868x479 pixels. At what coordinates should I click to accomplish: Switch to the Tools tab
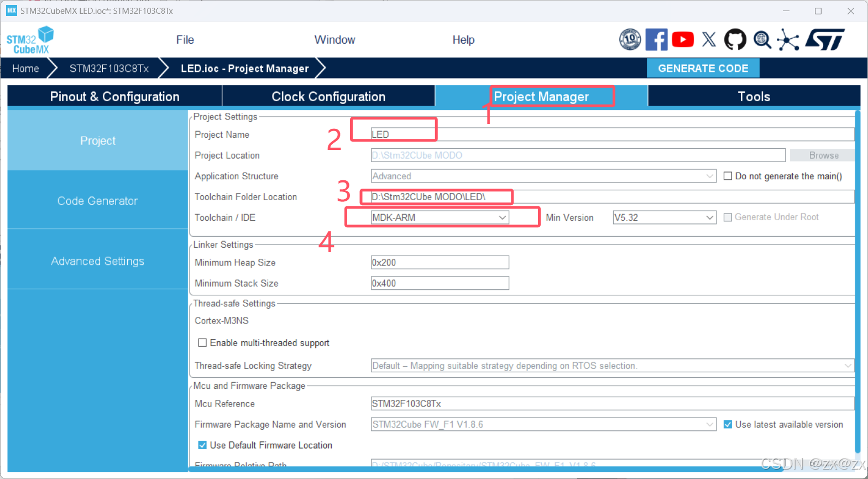coord(754,96)
